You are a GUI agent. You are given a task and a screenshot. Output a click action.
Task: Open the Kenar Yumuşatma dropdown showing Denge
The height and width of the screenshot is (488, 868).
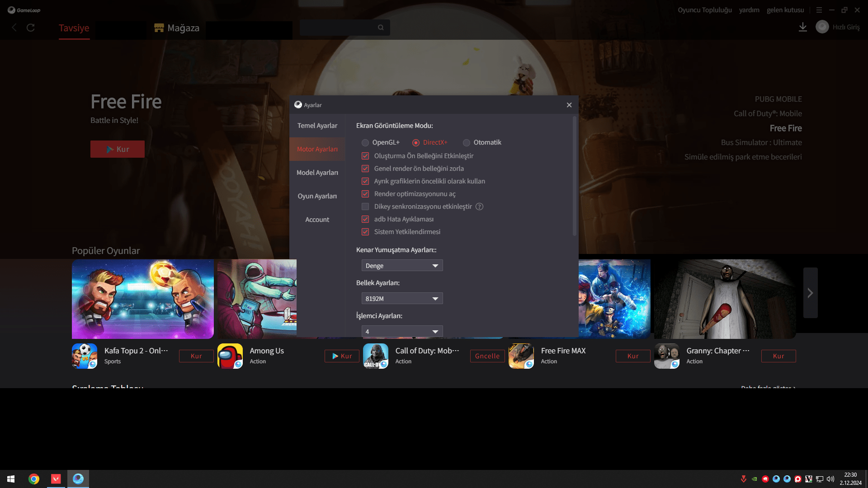tap(402, 266)
